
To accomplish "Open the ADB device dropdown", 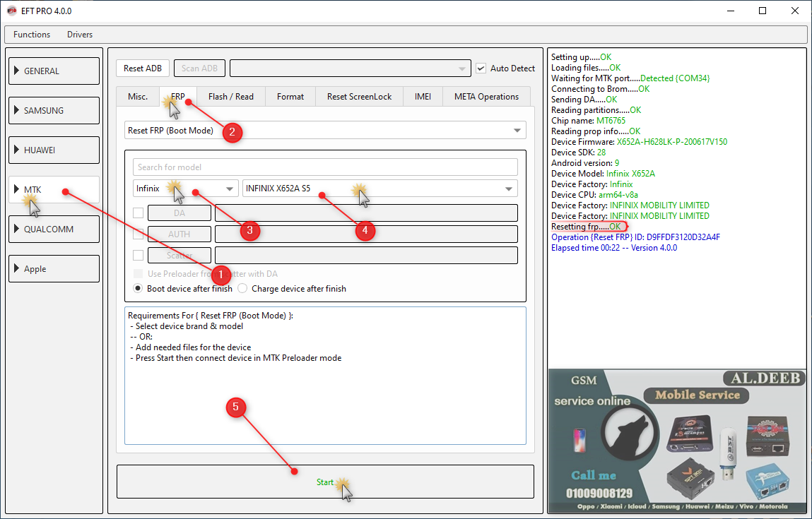I will pos(350,68).
